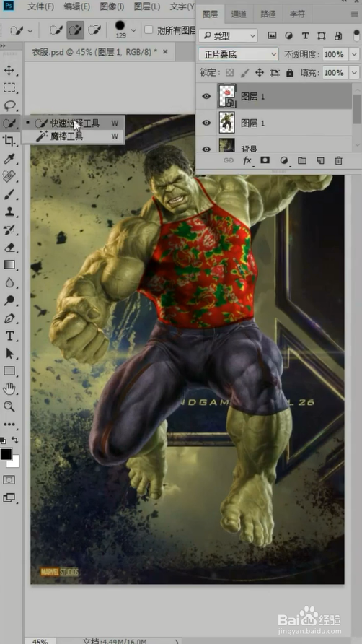
Task: Select the Crop tool
Action: (x=9, y=141)
